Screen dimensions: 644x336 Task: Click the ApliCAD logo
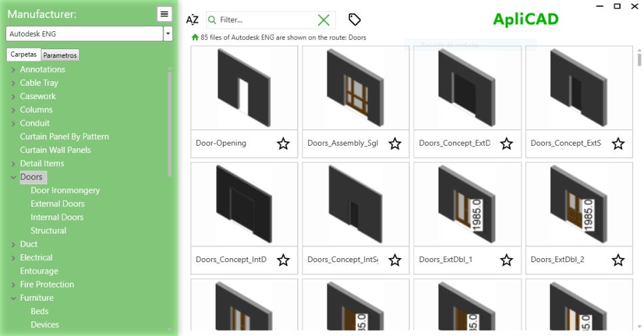[x=526, y=20]
